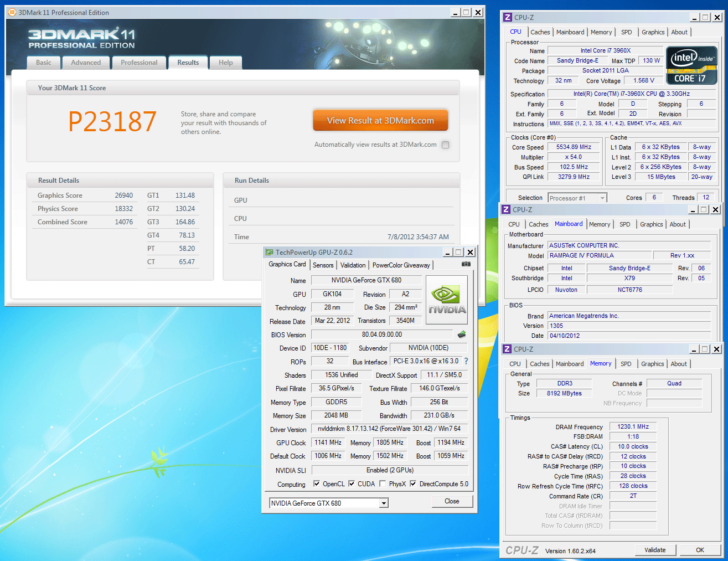Click View Result at 3DMark.com button
The width and height of the screenshot is (728, 561).
[x=380, y=120]
